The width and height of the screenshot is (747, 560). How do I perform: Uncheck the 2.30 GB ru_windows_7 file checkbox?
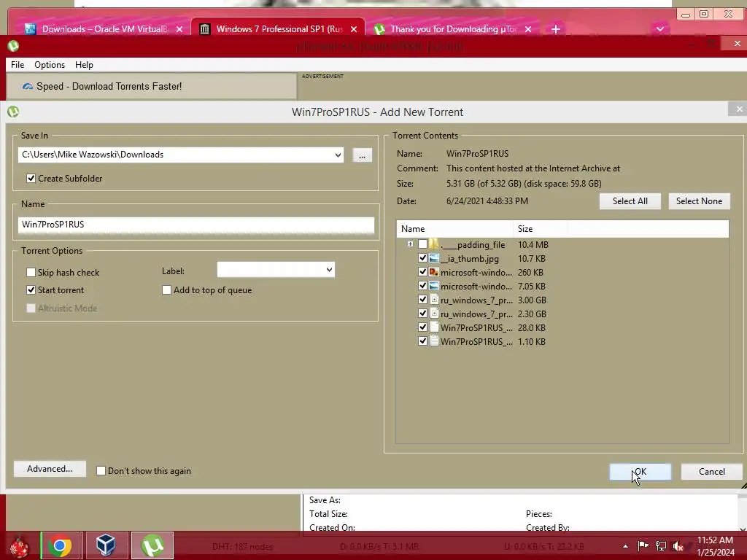tap(422, 314)
